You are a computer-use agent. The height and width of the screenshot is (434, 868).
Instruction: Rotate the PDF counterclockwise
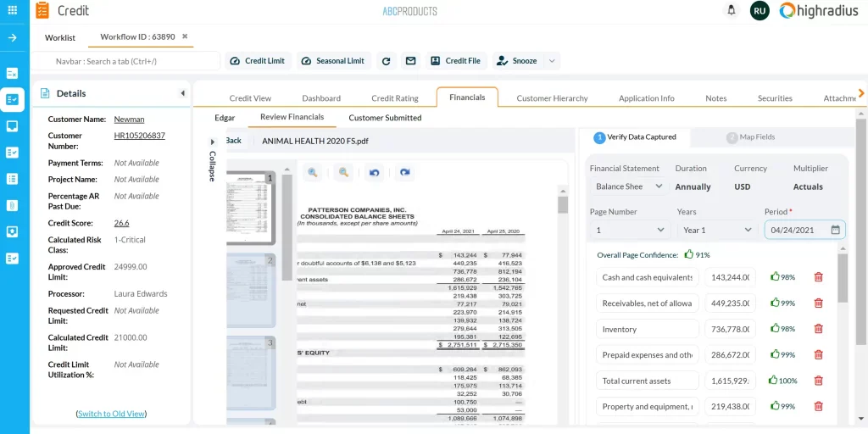pyautogui.click(x=374, y=173)
